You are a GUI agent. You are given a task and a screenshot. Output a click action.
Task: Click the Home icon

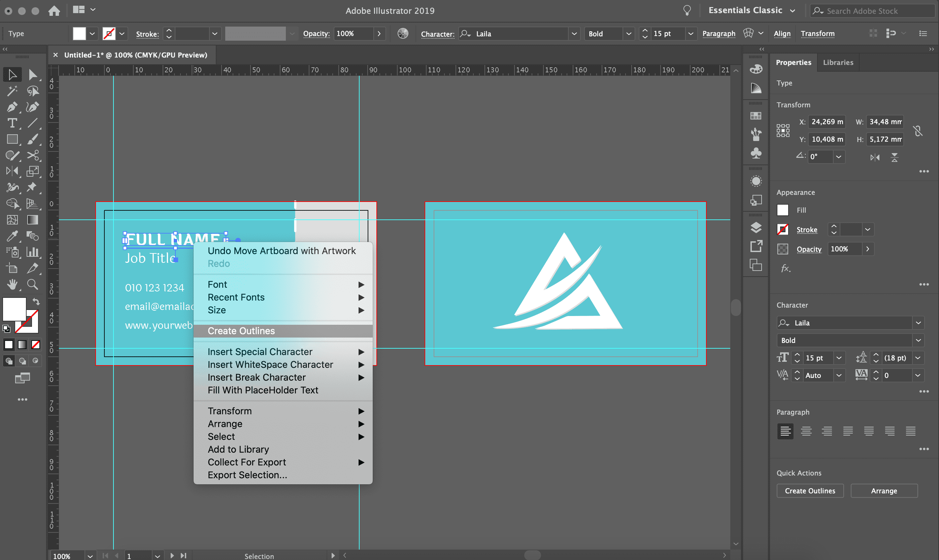(54, 10)
